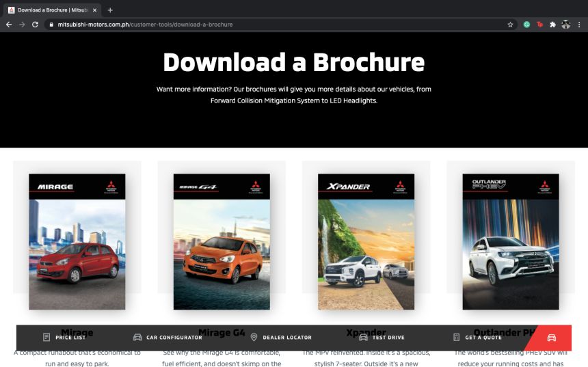Click the tab's Mitsubishi favicon
Image resolution: width=588 pixels, height=367 pixels.
(x=11, y=10)
